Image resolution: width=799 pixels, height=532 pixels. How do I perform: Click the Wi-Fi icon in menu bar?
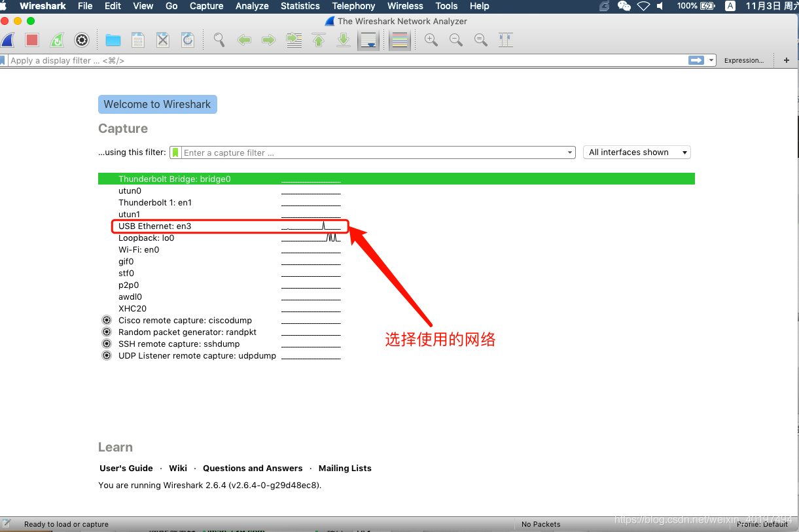pyautogui.click(x=643, y=6)
